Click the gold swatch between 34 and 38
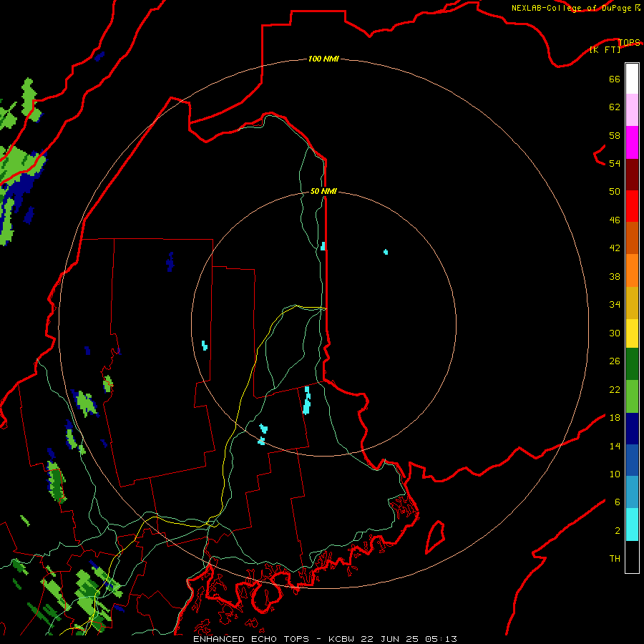 [x=632, y=303]
